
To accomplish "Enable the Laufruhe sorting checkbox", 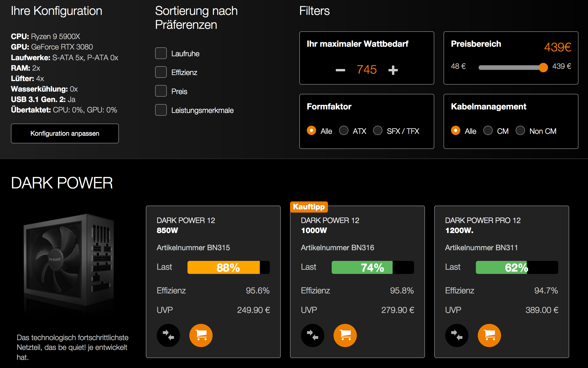I will pos(161,53).
